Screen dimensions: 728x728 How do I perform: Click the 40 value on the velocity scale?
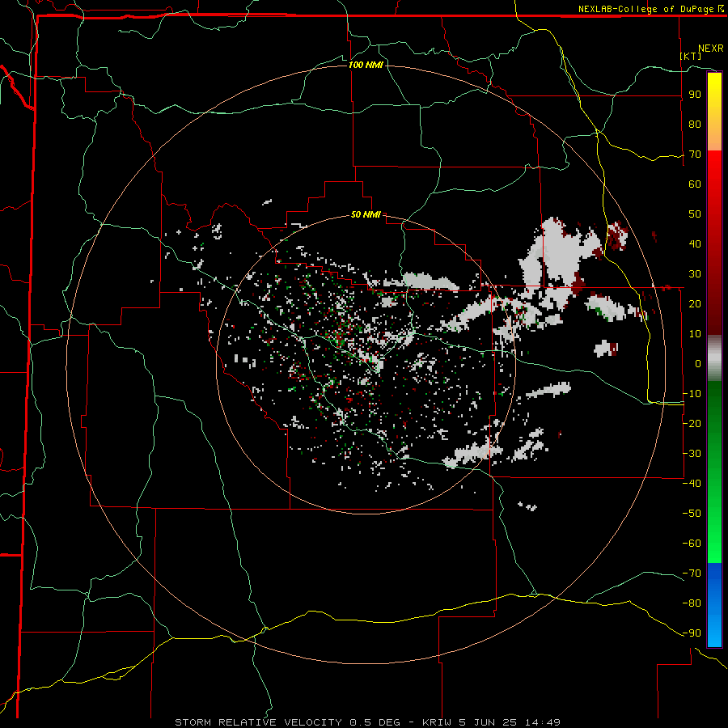695,243
